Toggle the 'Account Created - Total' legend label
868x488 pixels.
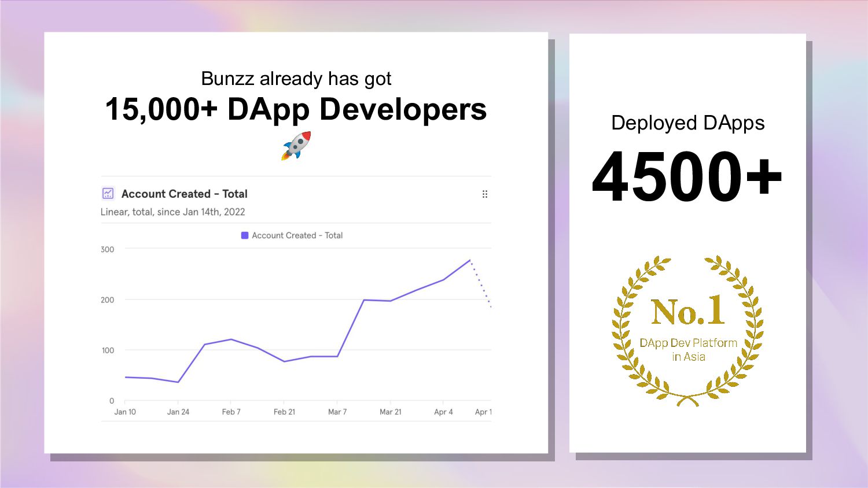[297, 235]
